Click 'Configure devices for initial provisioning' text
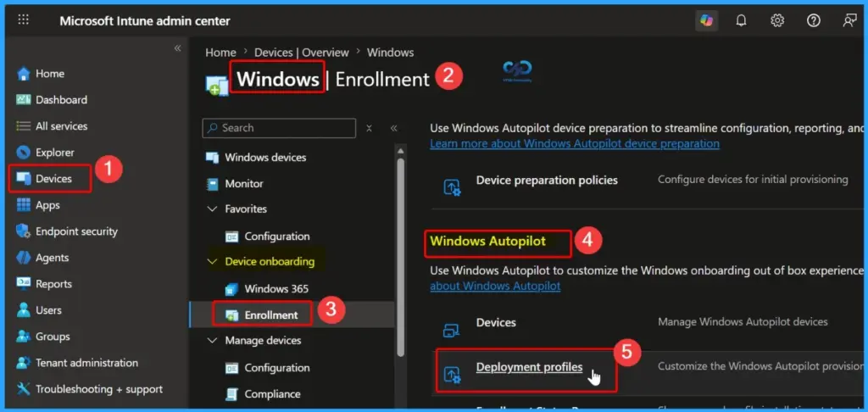 tap(753, 180)
